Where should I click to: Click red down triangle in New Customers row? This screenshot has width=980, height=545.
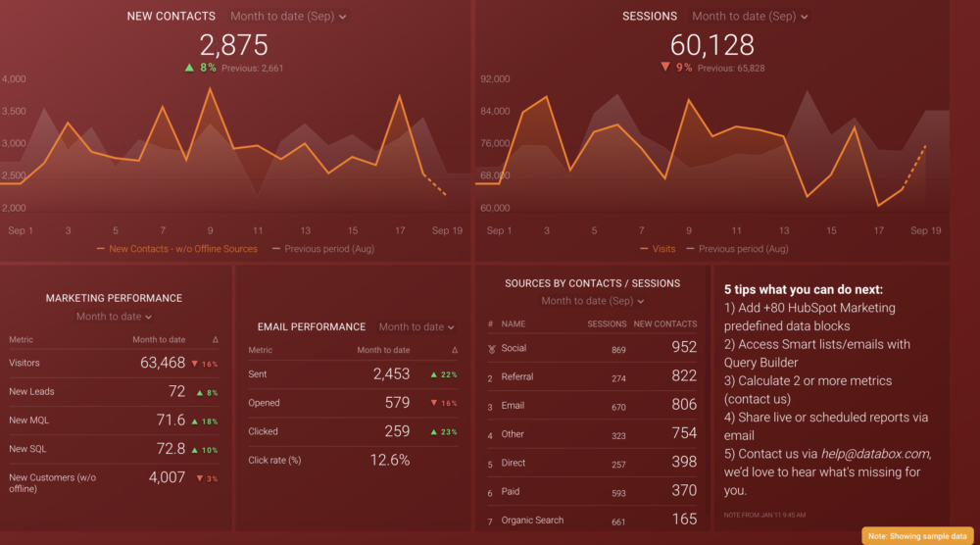pos(200,478)
